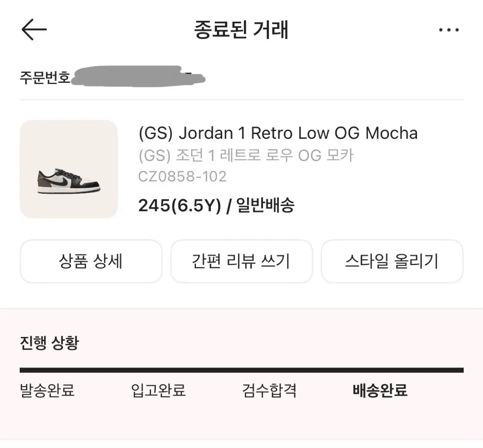
Task: Click the black progress status bar
Action: (x=242, y=370)
